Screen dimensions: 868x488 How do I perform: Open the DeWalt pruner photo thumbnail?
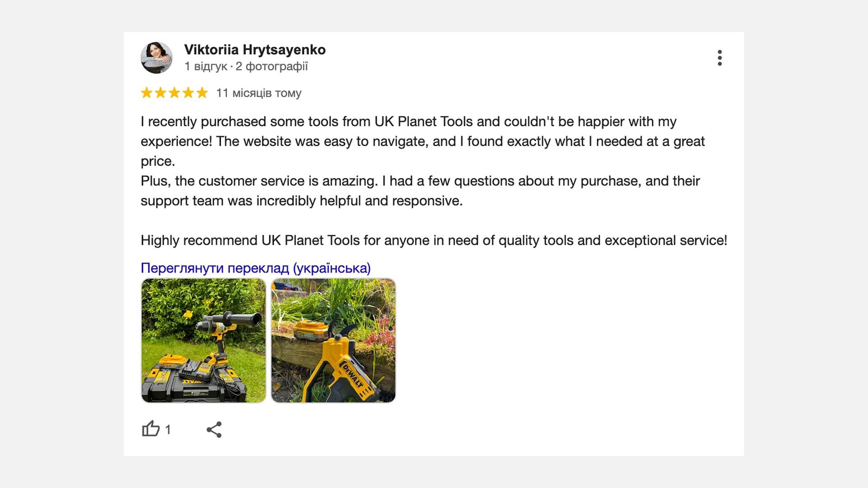[333, 340]
